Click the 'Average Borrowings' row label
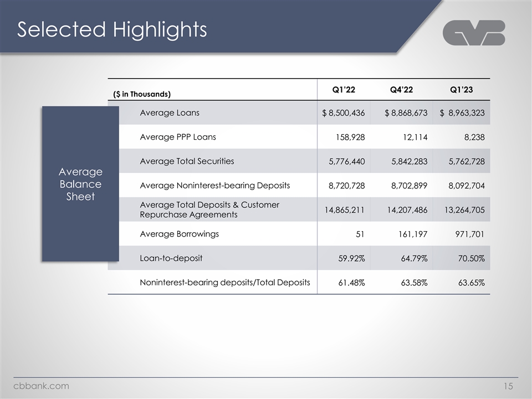 click(x=179, y=234)
